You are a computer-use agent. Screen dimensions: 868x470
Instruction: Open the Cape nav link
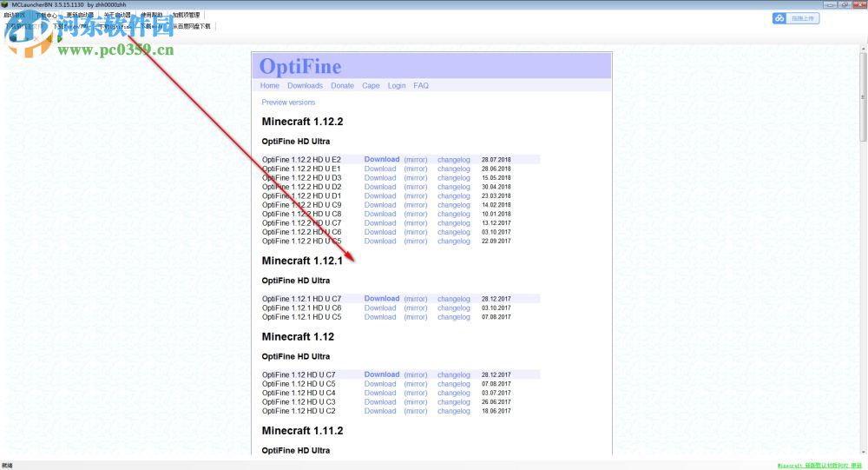[x=371, y=85]
